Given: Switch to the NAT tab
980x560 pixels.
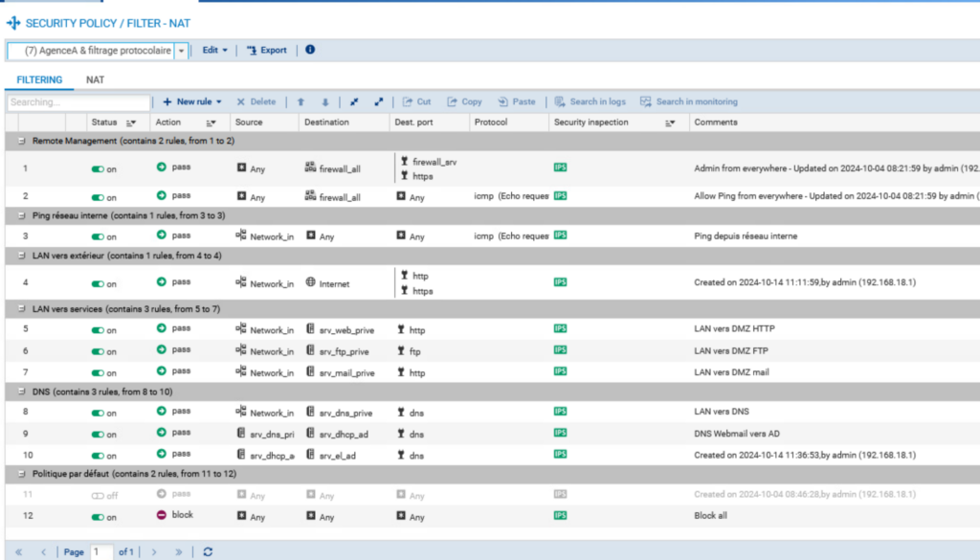Looking at the screenshot, I should point(95,80).
